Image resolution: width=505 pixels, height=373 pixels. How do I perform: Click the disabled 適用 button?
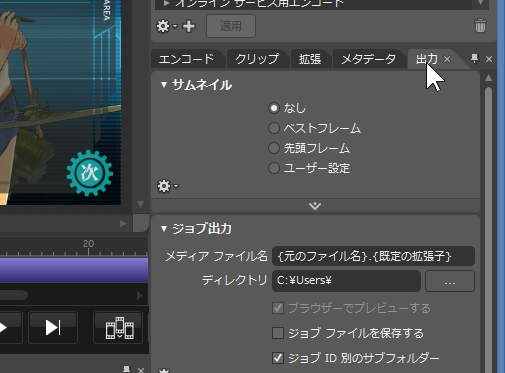pos(231,26)
